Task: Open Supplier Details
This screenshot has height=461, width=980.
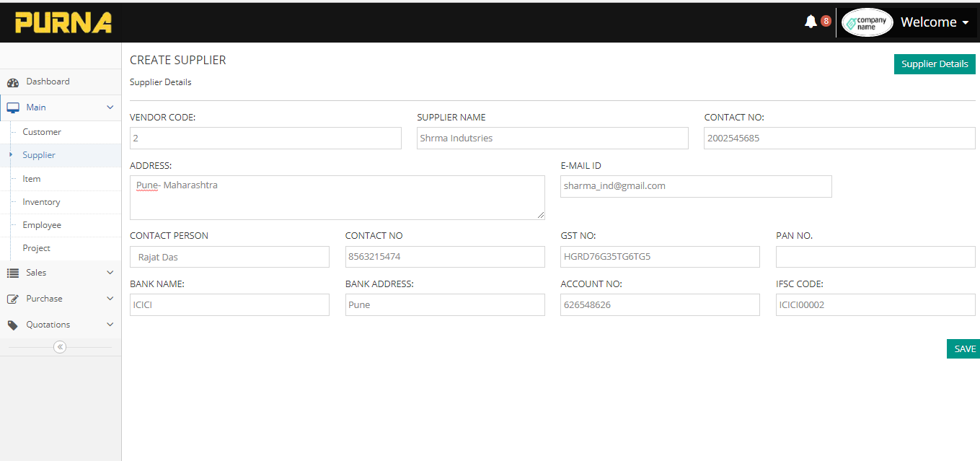Action: pyautogui.click(x=935, y=63)
